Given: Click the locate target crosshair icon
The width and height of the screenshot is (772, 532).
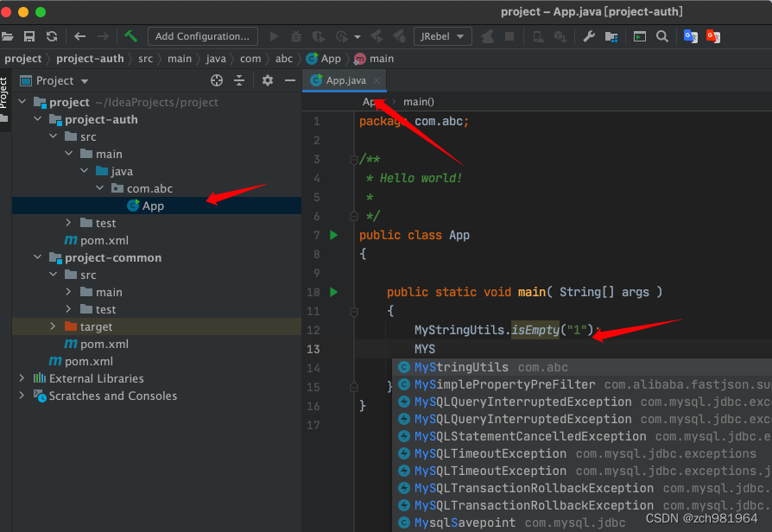Looking at the screenshot, I should point(217,80).
